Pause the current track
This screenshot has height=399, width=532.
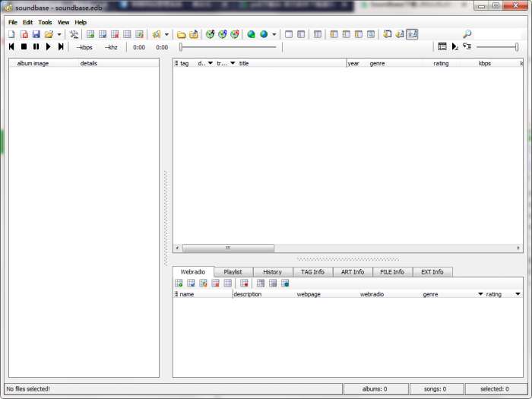point(36,47)
